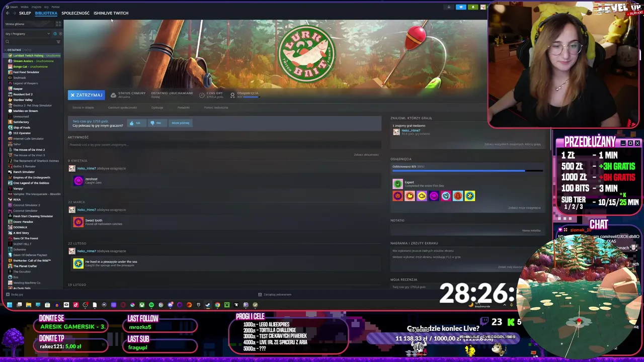This screenshot has height=362, width=644.
Task: Open Strona w sklepie link
Action: [x=83, y=108]
